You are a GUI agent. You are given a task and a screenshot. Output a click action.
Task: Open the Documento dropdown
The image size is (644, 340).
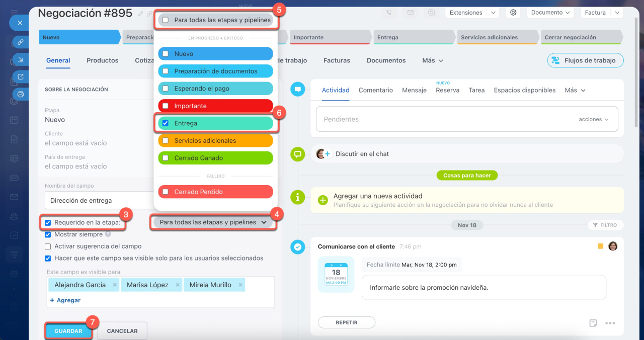pos(550,13)
